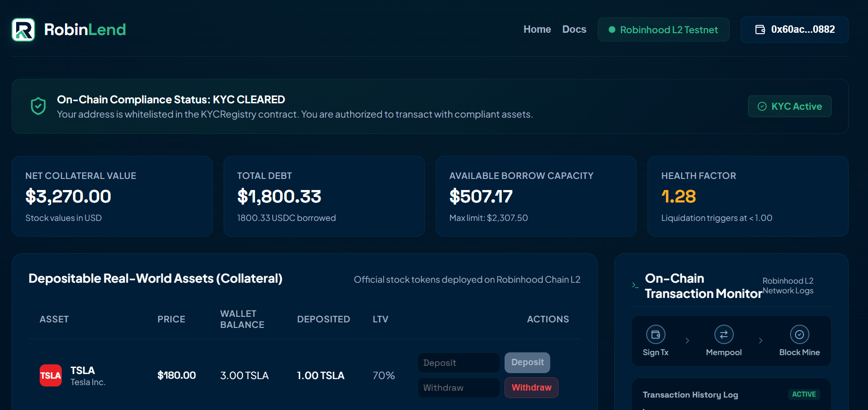
Task: Open the Docs page link
Action: tap(574, 30)
